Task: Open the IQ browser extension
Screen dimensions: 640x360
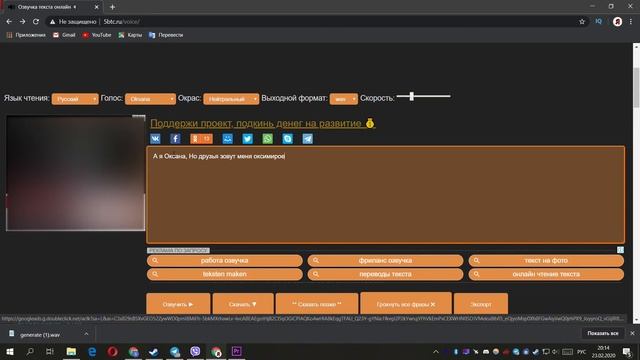Action: pyautogui.click(x=598, y=22)
